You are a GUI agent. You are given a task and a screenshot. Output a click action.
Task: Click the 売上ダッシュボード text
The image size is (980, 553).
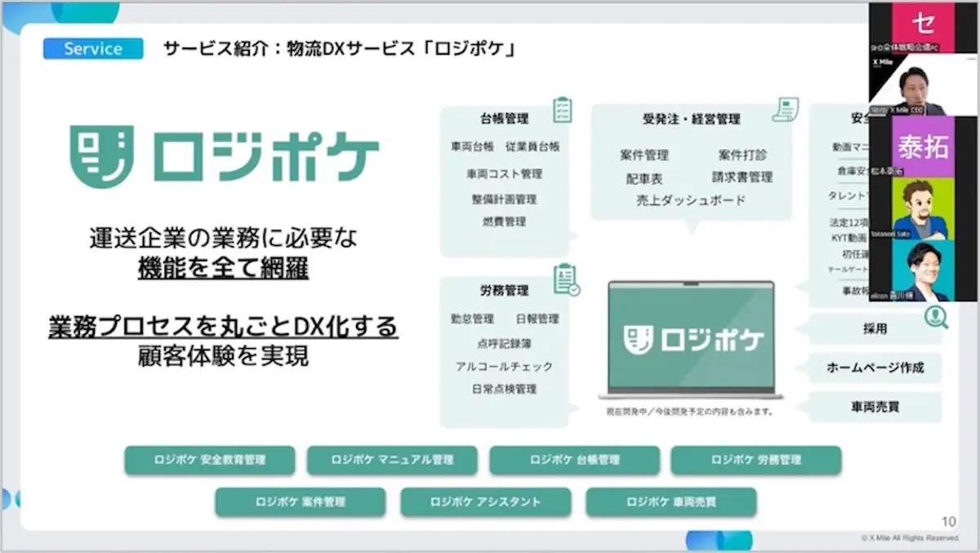point(691,200)
